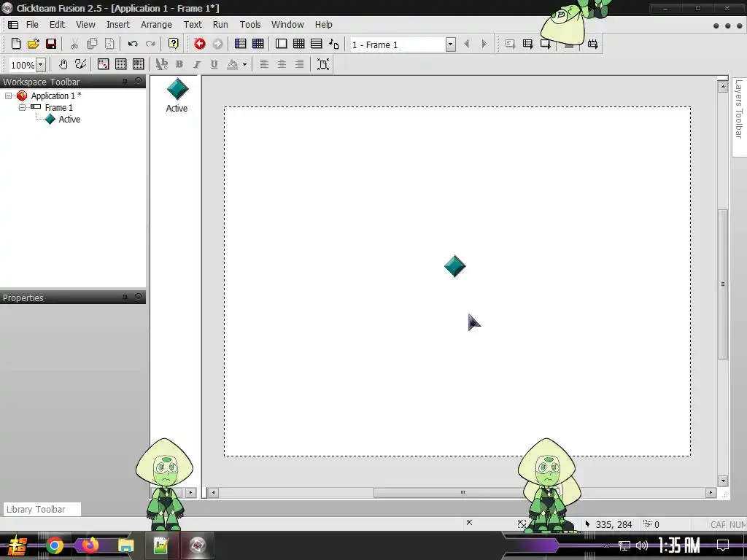Viewport: 747px width, 560px height.
Task: Open the Run menu
Action: click(x=220, y=24)
